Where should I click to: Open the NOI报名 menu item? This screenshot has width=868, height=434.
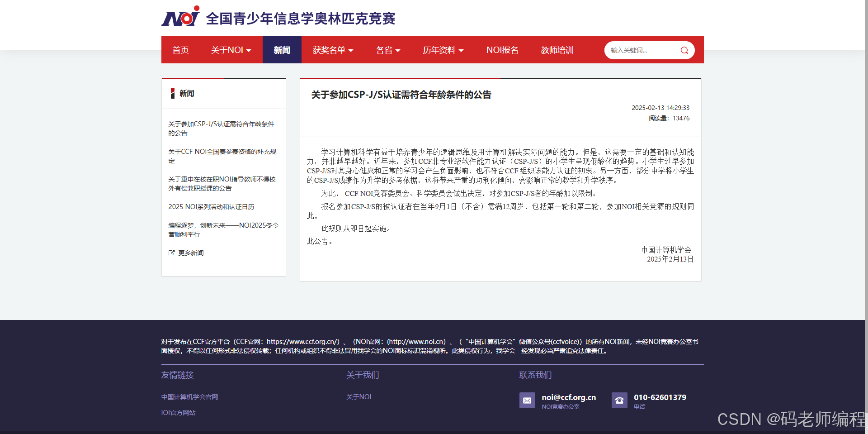tap(502, 50)
